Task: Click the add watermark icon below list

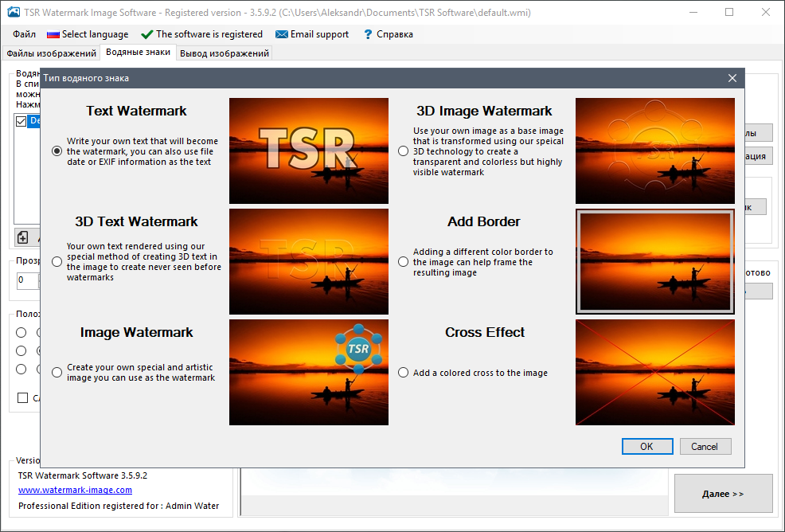Action: click(x=22, y=237)
